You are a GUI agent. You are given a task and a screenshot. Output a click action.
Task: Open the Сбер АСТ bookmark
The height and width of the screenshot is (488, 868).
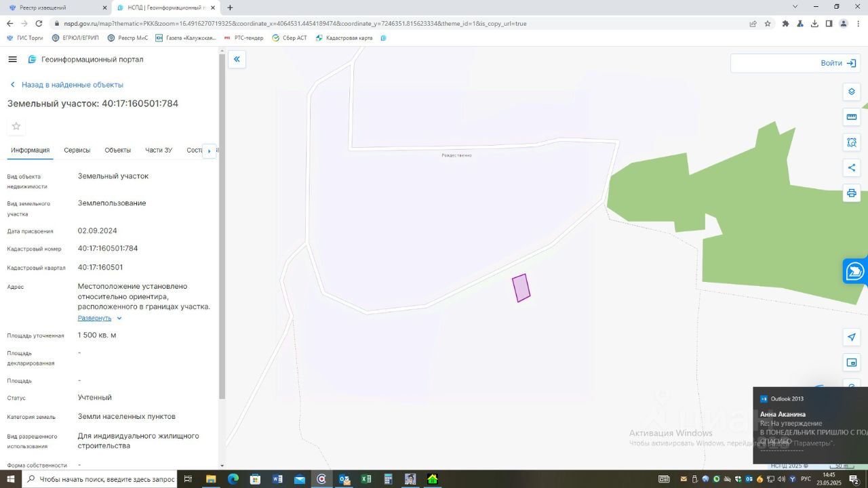click(x=290, y=38)
